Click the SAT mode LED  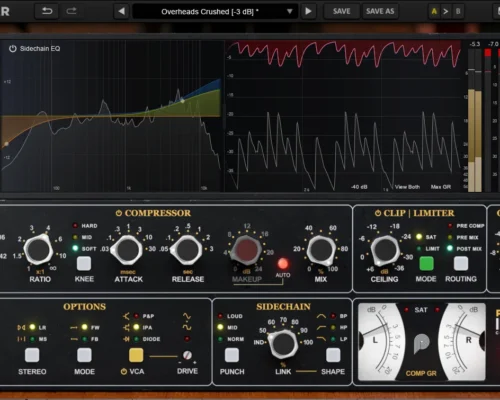(419, 237)
